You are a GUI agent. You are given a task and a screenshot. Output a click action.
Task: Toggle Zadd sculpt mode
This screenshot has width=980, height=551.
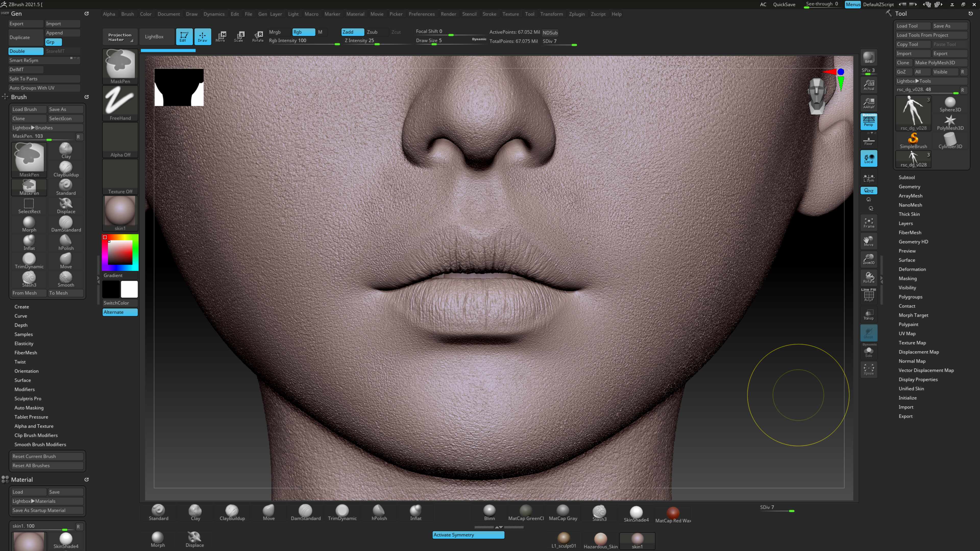tap(352, 32)
